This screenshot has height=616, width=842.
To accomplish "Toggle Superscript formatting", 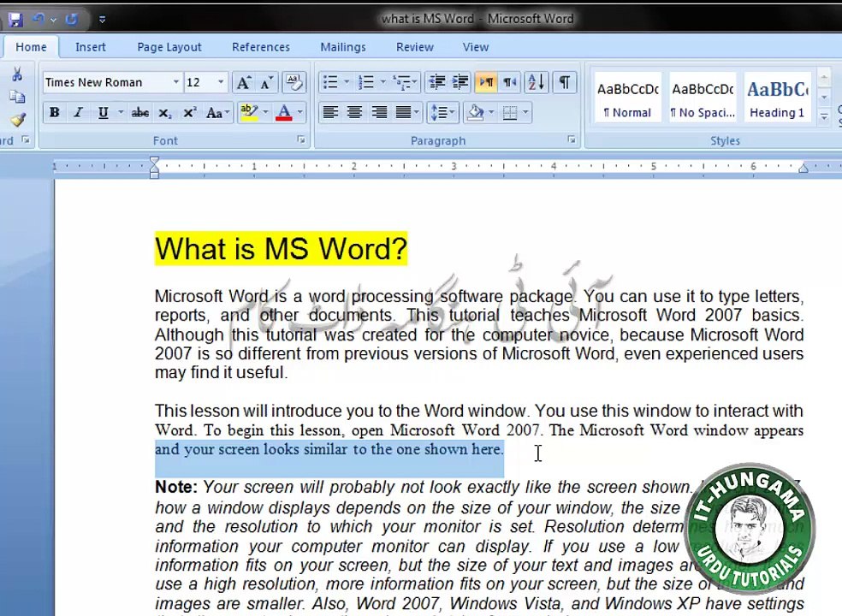I will tap(189, 113).
